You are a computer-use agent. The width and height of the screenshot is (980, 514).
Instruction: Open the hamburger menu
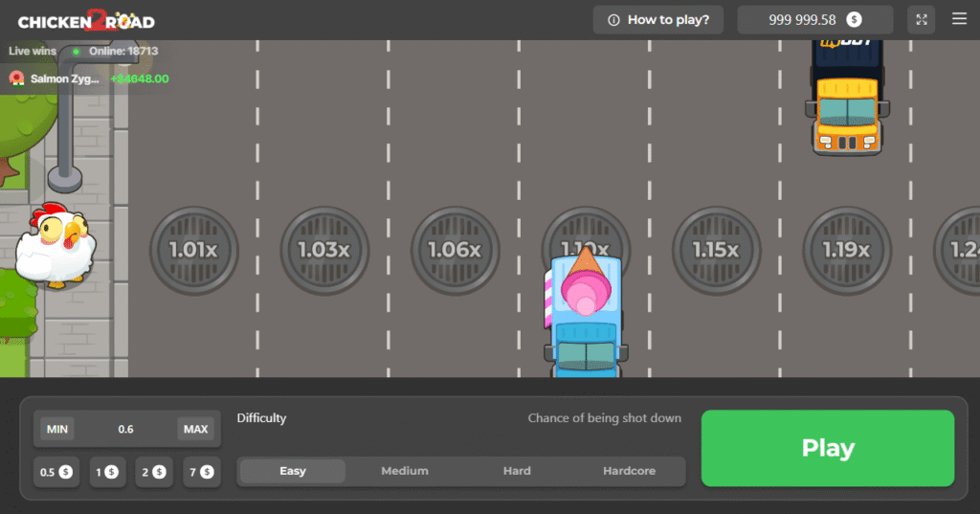point(959,19)
